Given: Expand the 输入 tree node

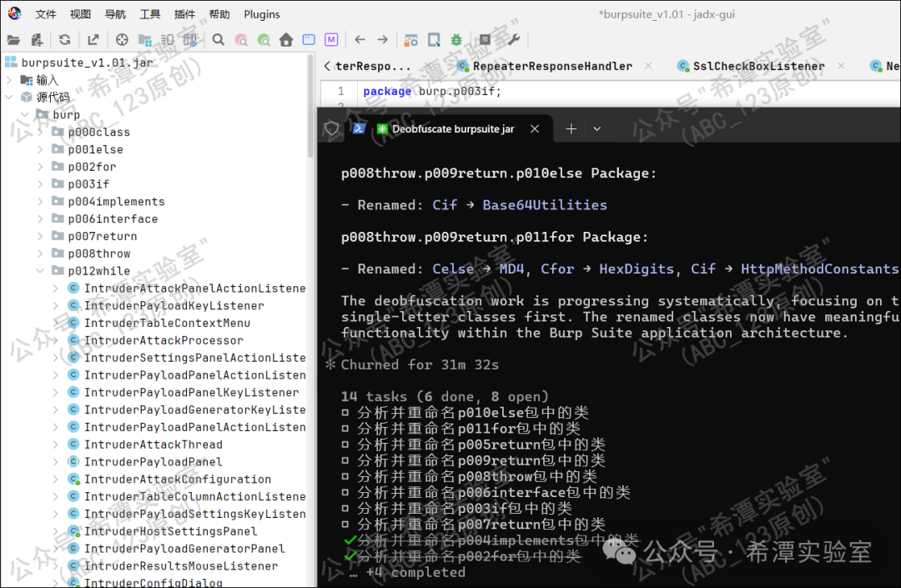Looking at the screenshot, I should (9, 80).
